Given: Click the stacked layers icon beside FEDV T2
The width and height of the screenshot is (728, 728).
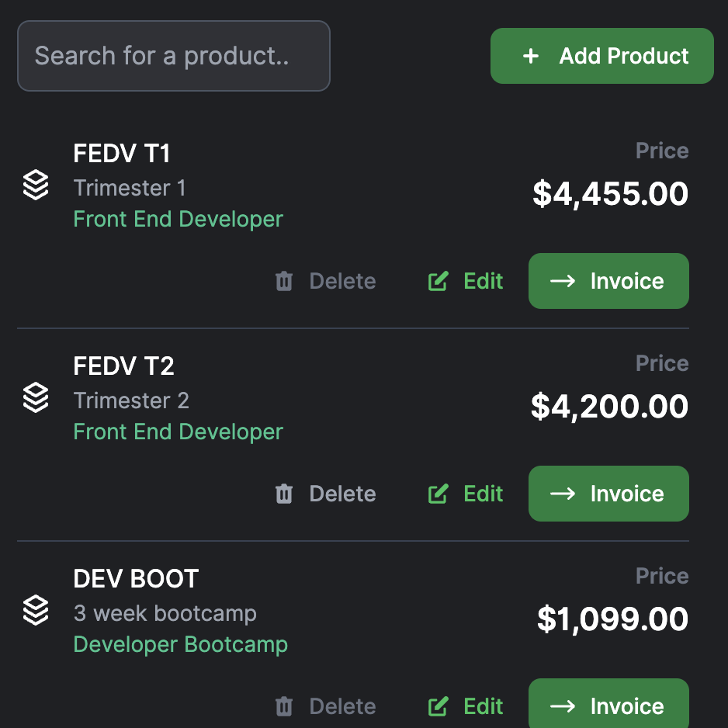Looking at the screenshot, I should pyautogui.click(x=36, y=398).
